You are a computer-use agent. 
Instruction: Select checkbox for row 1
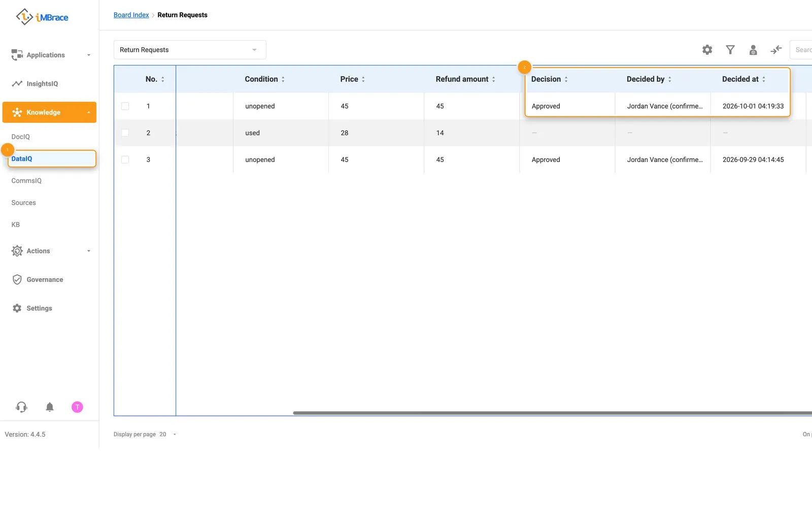pyautogui.click(x=125, y=106)
